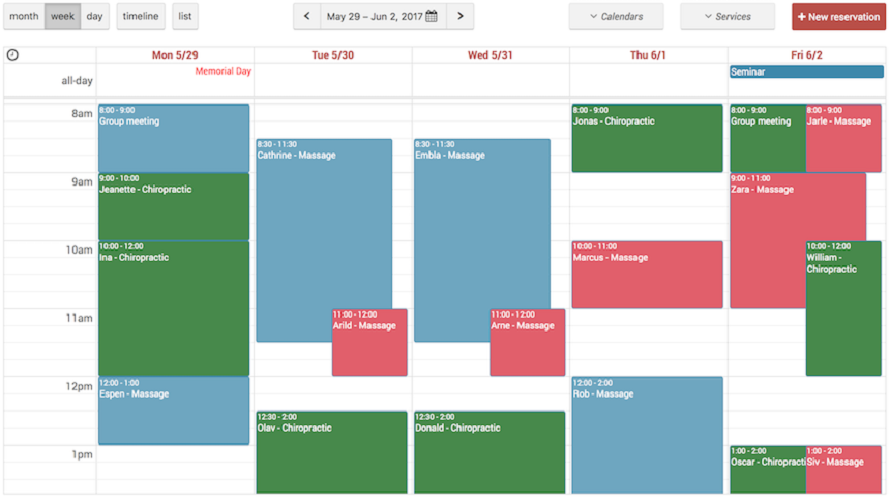Image resolution: width=890 pixels, height=500 pixels.
Task: Switch to day view
Action: 95,16
